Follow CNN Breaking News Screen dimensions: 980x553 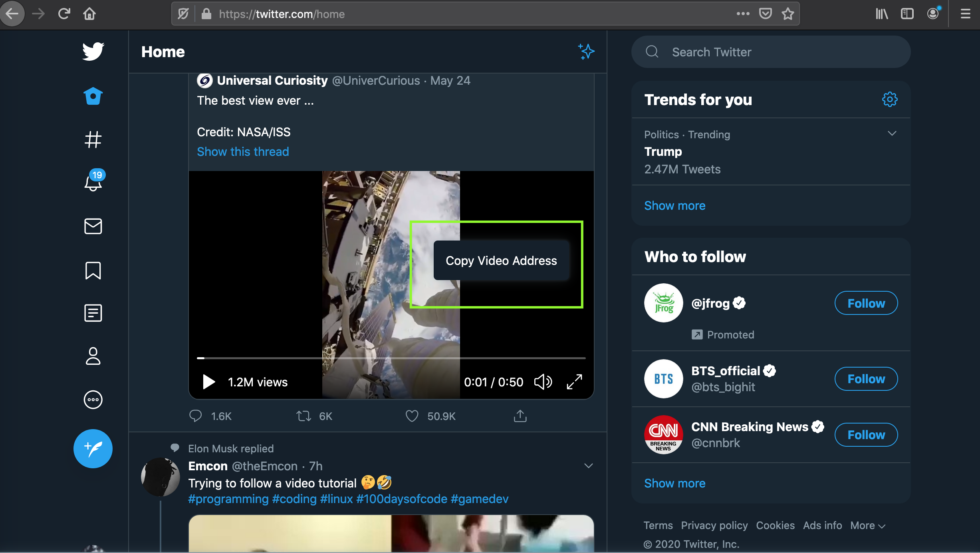(x=866, y=435)
